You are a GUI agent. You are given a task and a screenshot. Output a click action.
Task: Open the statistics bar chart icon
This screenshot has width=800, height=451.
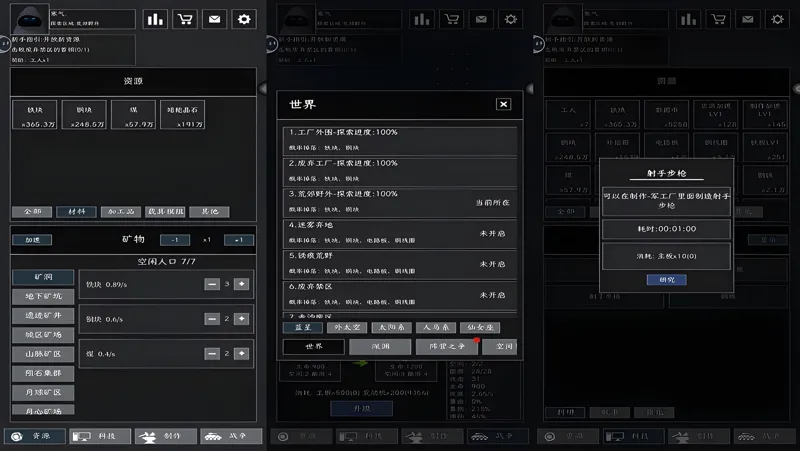[155, 19]
